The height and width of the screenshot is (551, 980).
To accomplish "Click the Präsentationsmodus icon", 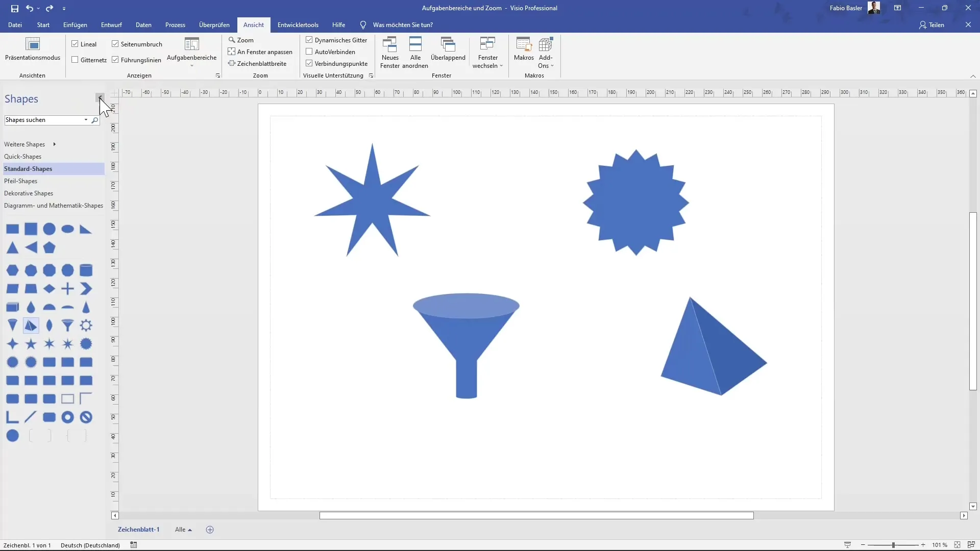I will click(x=32, y=44).
